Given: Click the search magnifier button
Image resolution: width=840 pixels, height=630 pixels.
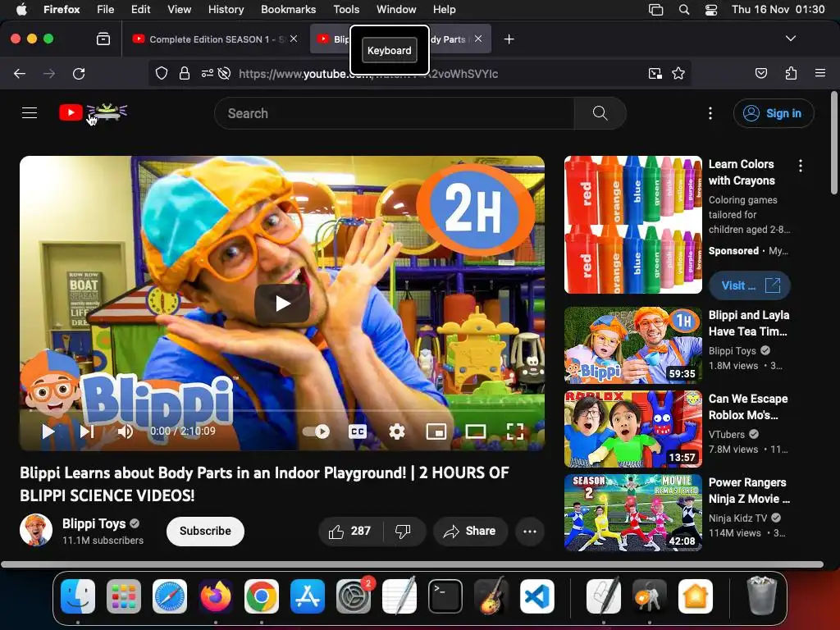Looking at the screenshot, I should point(600,113).
